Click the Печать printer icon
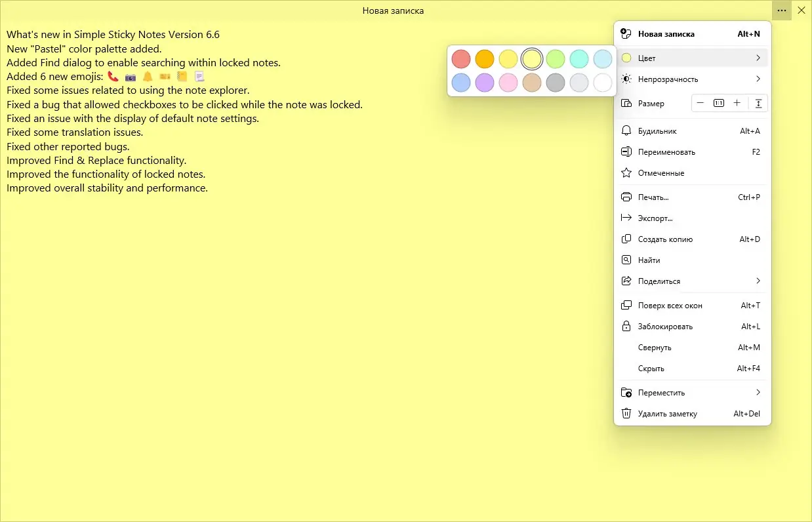Viewport: 812px width, 522px height. [x=626, y=197]
